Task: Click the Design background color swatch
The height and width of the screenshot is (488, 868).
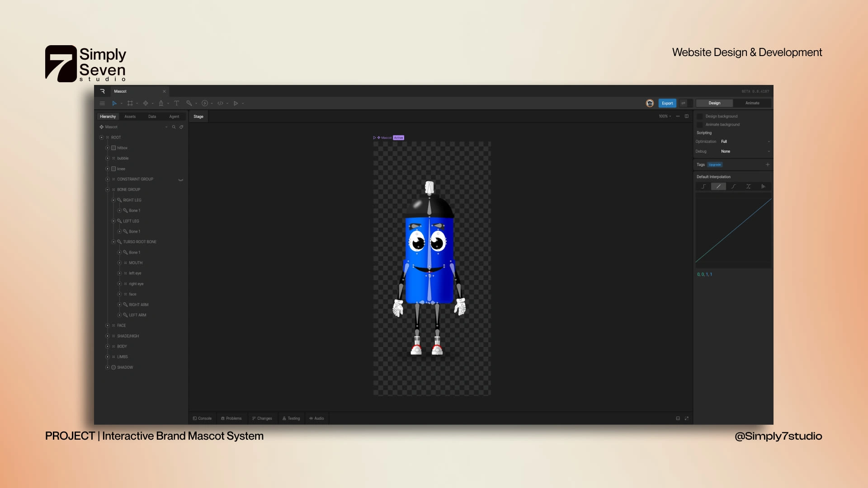Action: click(700, 116)
